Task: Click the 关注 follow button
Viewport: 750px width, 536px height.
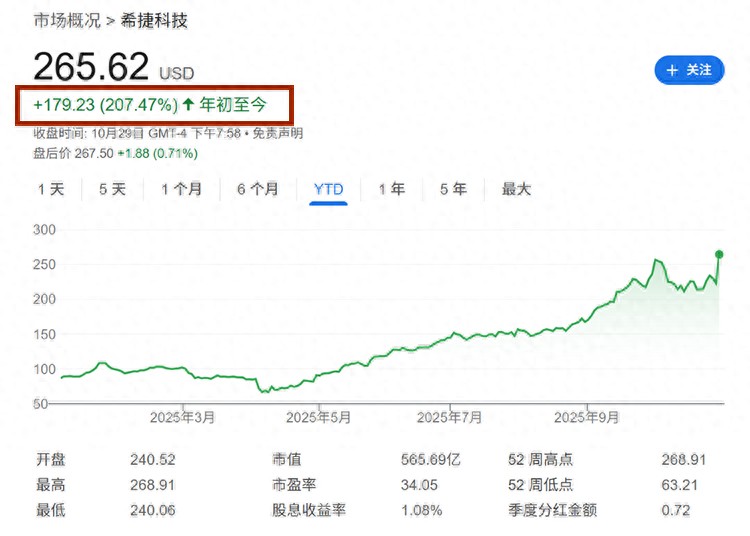Action: [689, 70]
